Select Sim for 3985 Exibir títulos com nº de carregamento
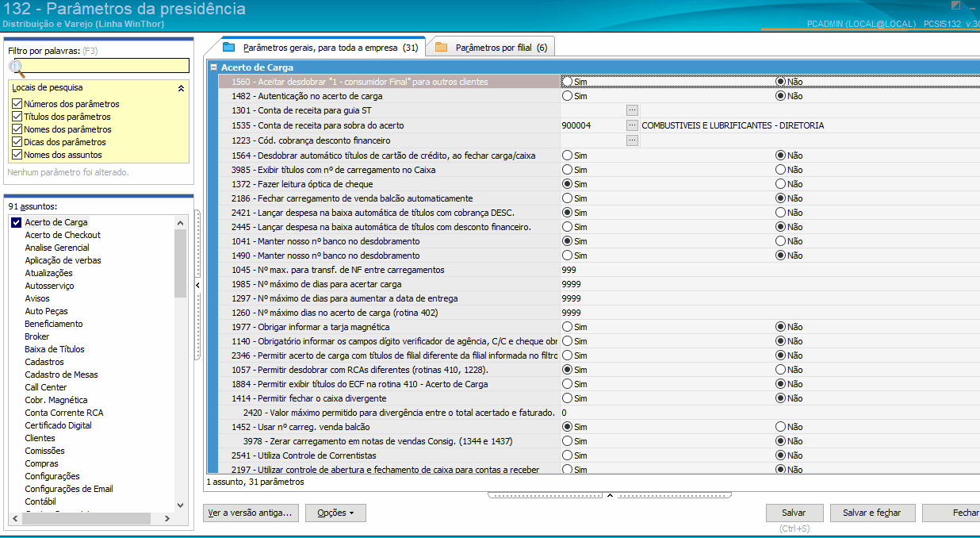 tap(567, 170)
